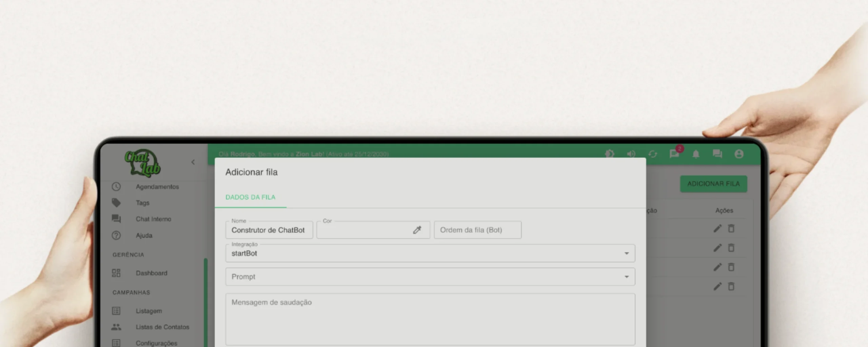Click the Adicionar fila dialog title
868x347 pixels.
tap(251, 172)
